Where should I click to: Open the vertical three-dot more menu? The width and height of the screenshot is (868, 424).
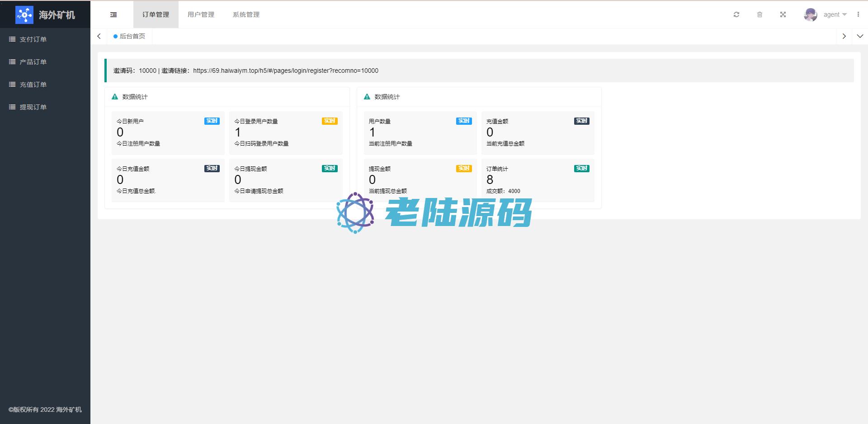pyautogui.click(x=858, y=14)
